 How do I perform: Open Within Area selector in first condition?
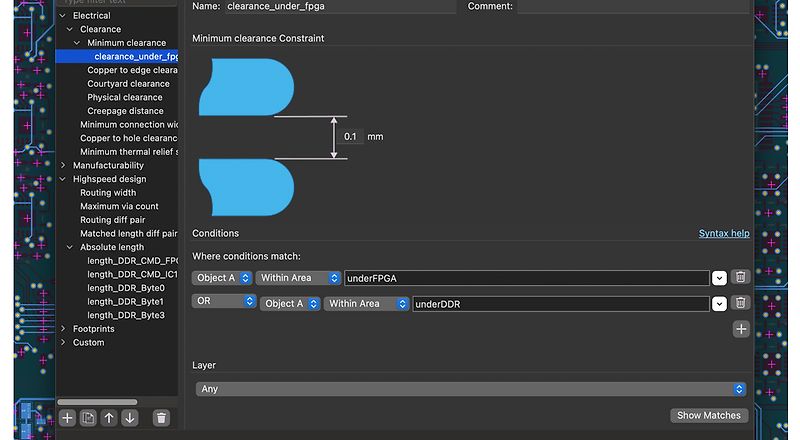pos(298,278)
